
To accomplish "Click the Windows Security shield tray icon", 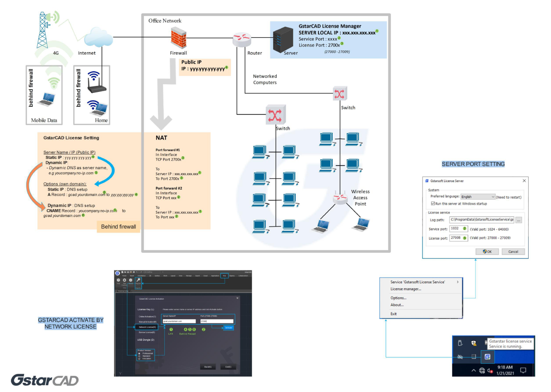I will pos(473,343).
